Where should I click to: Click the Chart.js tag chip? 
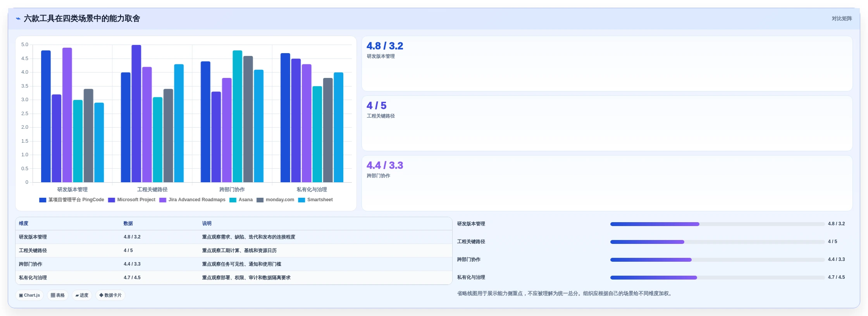29,295
